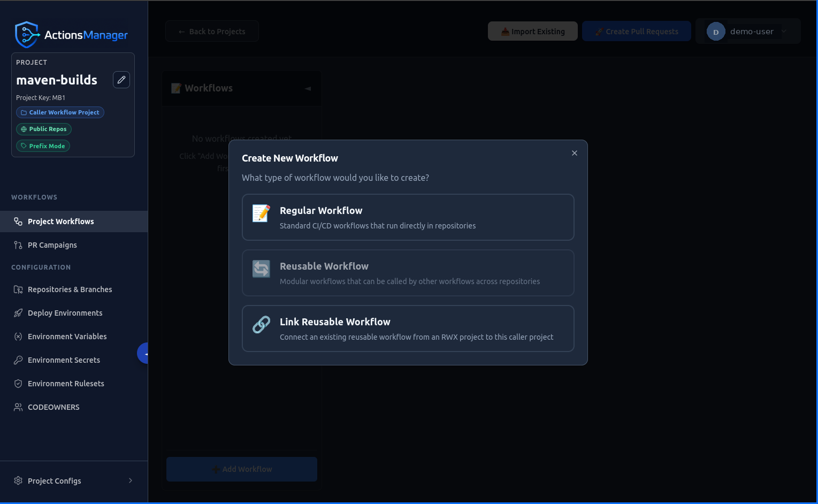Click "What type of workflow" prompt text
This screenshot has height=504, width=818.
click(335, 178)
